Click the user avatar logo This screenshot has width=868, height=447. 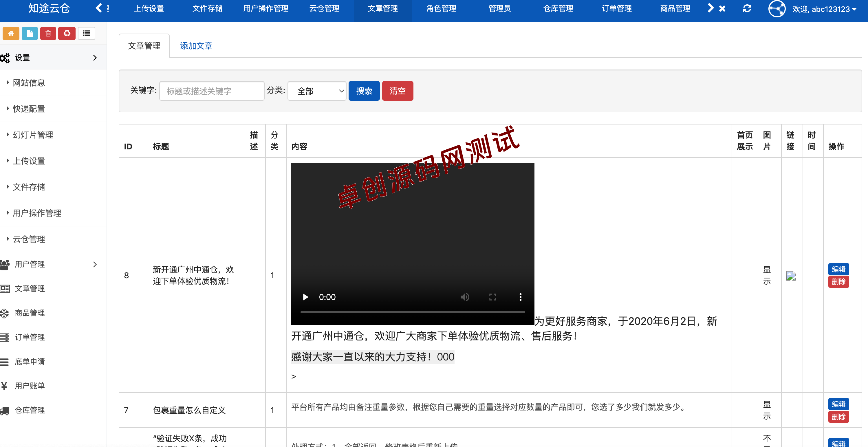(x=777, y=9)
